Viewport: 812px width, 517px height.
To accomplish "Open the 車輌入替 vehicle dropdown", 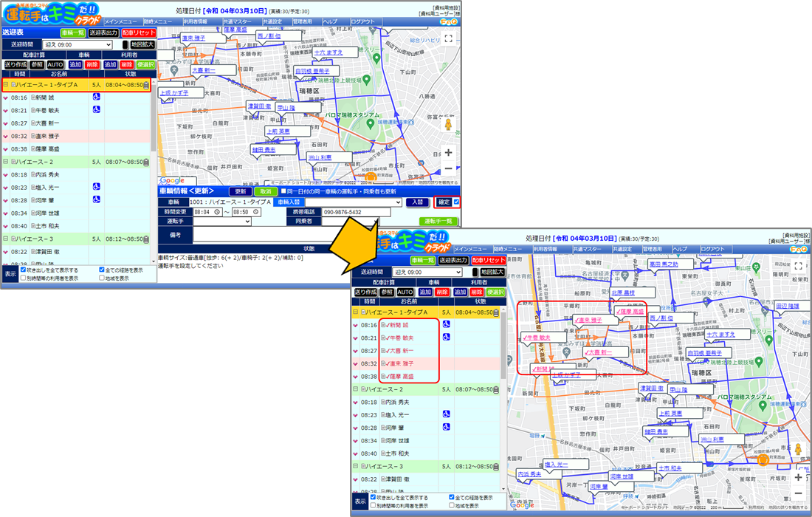I will coord(353,202).
